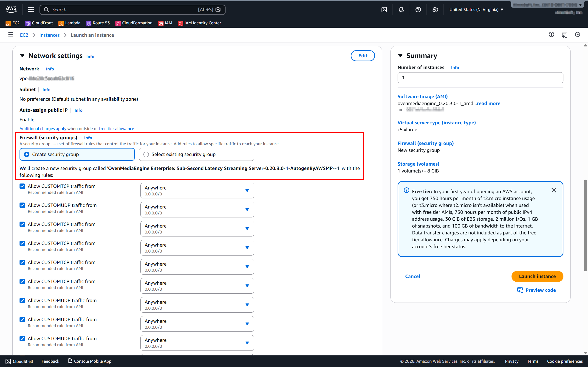Screen dimensions: 588x367
Task: Click the Number of instances field
Action: point(480,78)
